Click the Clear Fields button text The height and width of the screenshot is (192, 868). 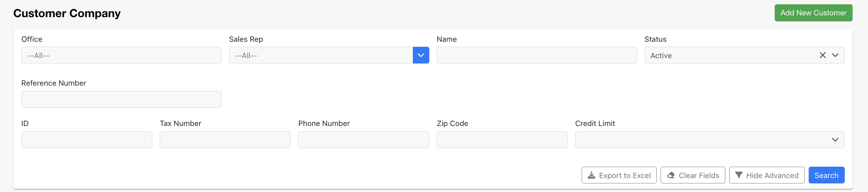pos(699,176)
